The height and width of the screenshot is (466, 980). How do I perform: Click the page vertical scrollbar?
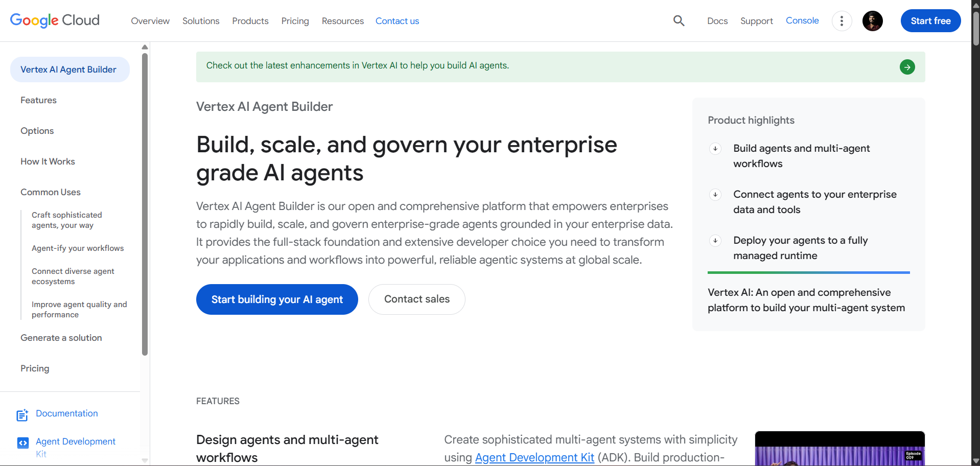(x=975, y=233)
